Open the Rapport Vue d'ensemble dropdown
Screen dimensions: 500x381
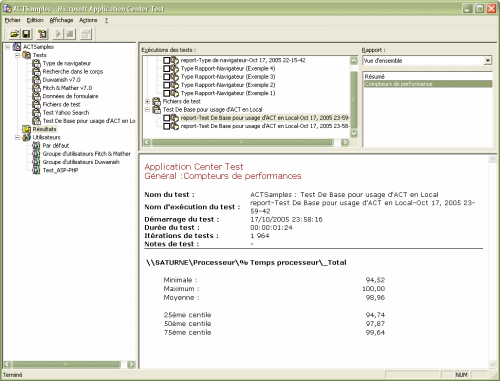(488, 61)
